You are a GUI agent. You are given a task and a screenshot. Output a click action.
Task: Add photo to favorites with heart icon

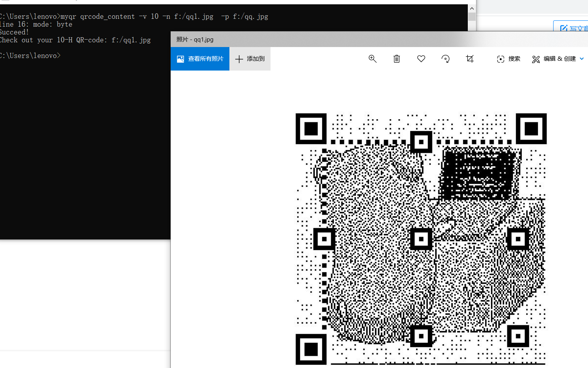click(x=421, y=59)
